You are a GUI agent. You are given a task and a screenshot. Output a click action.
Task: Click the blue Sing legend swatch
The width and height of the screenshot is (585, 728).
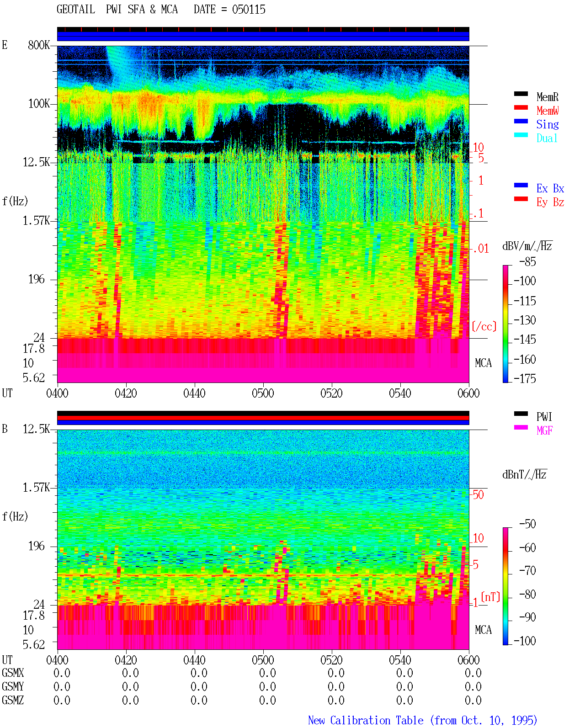pos(521,122)
